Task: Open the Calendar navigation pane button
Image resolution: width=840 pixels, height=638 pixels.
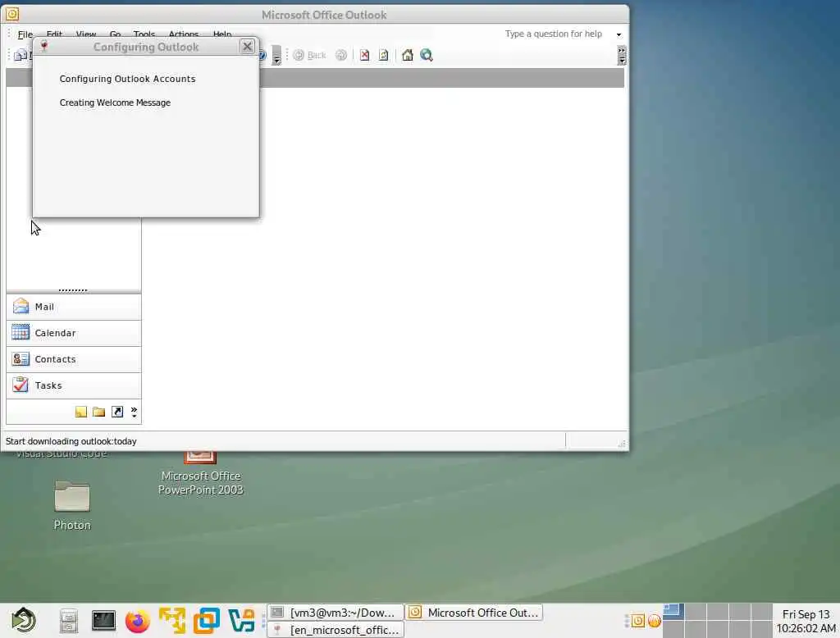Action: point(74,333)
